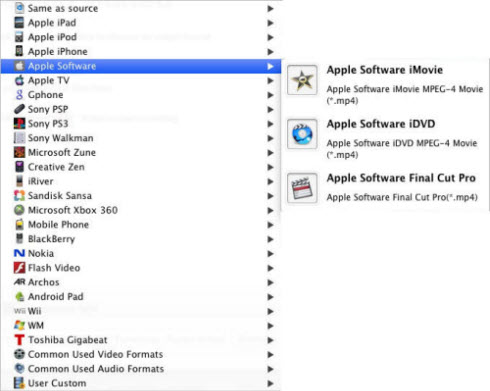Pick the Apple Software Final Cut Pro preset

point(385,188)
